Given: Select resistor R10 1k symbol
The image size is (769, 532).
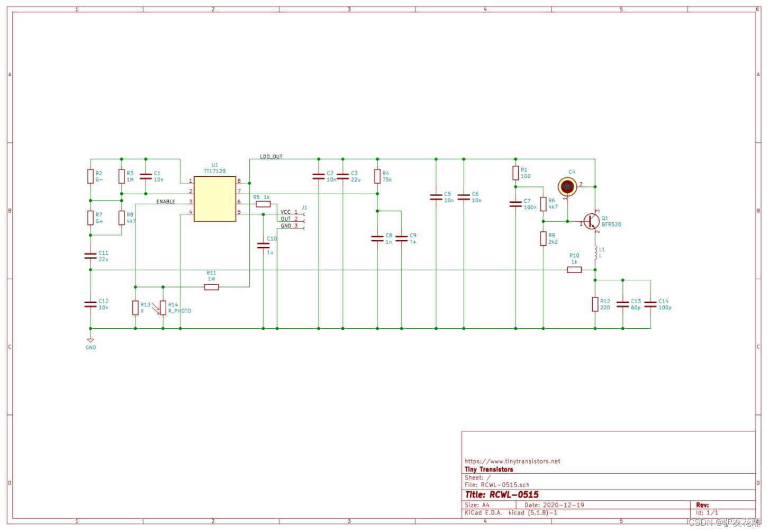Looking at the screenshot, I should click(574, 269).
